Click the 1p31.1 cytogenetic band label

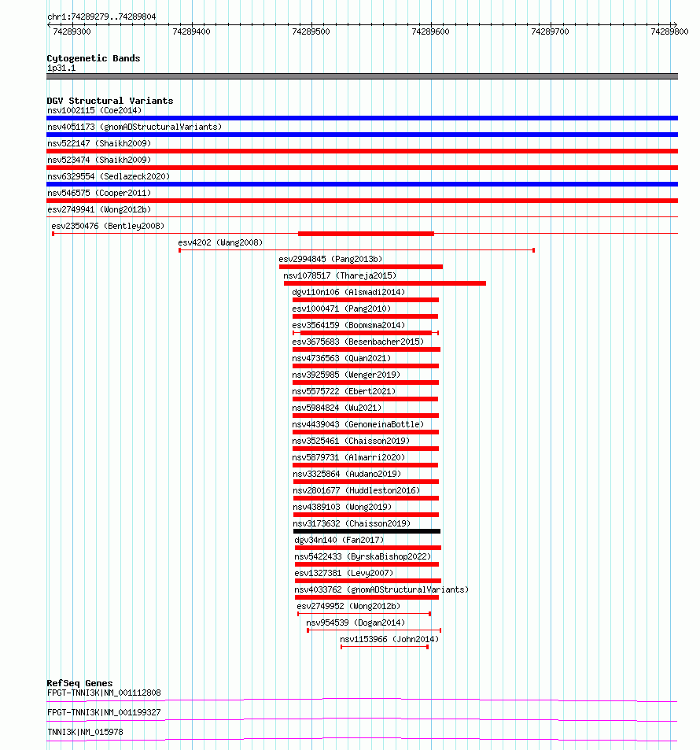61,68
